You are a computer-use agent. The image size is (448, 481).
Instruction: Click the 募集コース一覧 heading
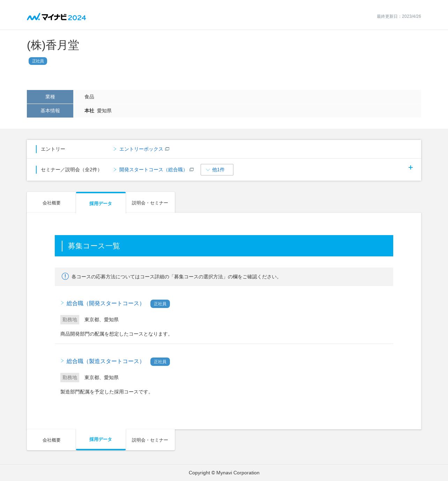coord(94,246)
